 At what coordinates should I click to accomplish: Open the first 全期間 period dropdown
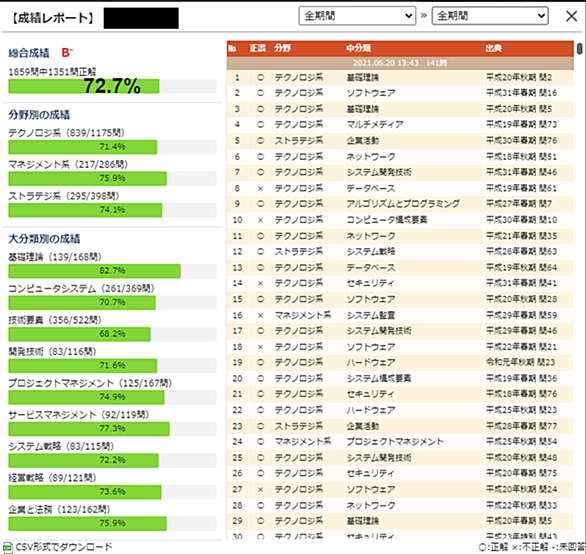pyautogui.click(x=357, y=16)
